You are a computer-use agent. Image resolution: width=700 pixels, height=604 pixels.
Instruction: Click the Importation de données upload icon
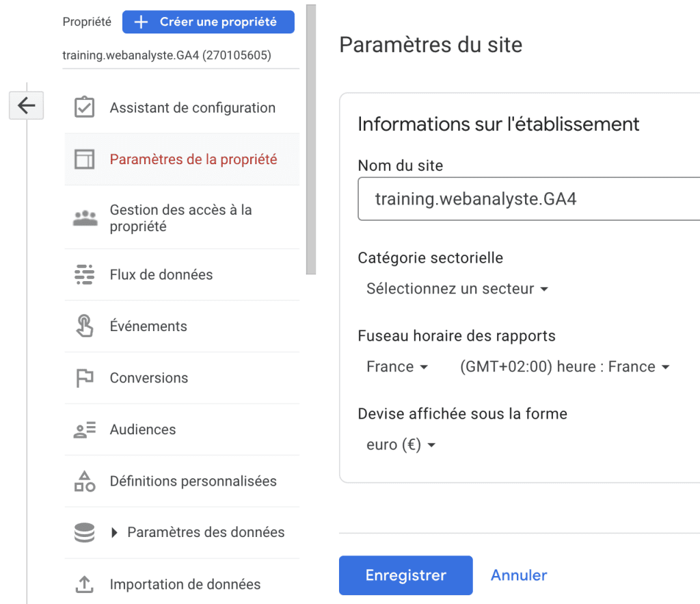coord(84,584)
